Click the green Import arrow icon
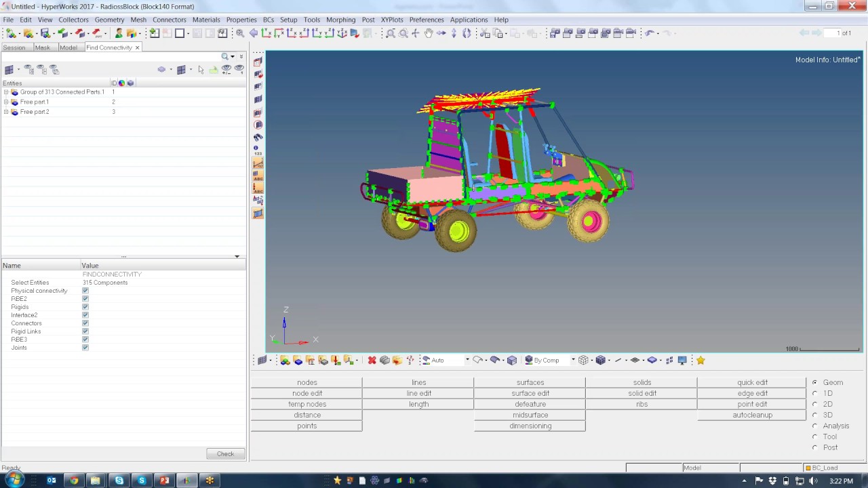The width and height of the screenshot is (868, 488). 62,33
